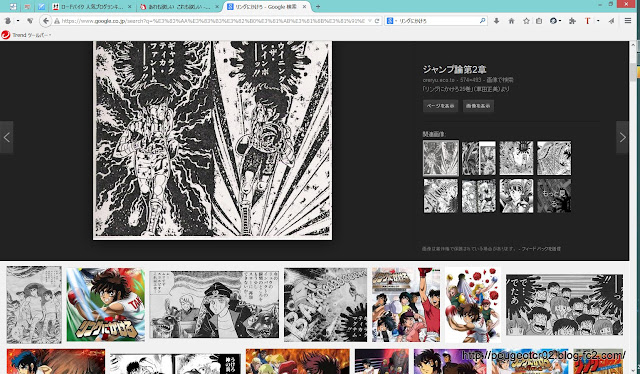The width and height of the screenshot is (640, 374).
Task: Go back using the browser back arrow
Action: click(x=46, y=21)
